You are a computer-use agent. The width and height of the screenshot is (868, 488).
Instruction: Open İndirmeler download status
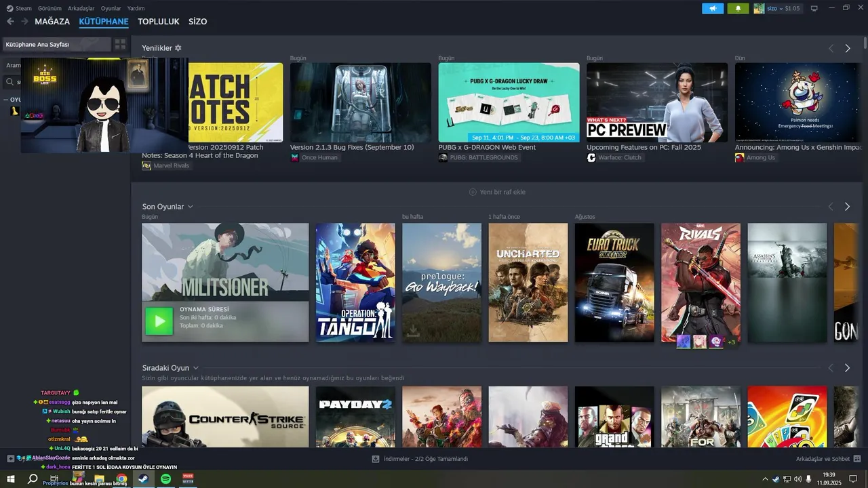point(426,459)
